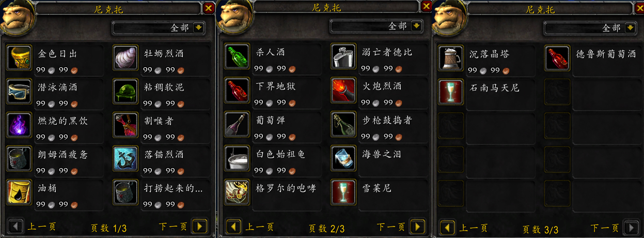
Task: Go to next page from 页数 1/3
Action: coord(199,226)
